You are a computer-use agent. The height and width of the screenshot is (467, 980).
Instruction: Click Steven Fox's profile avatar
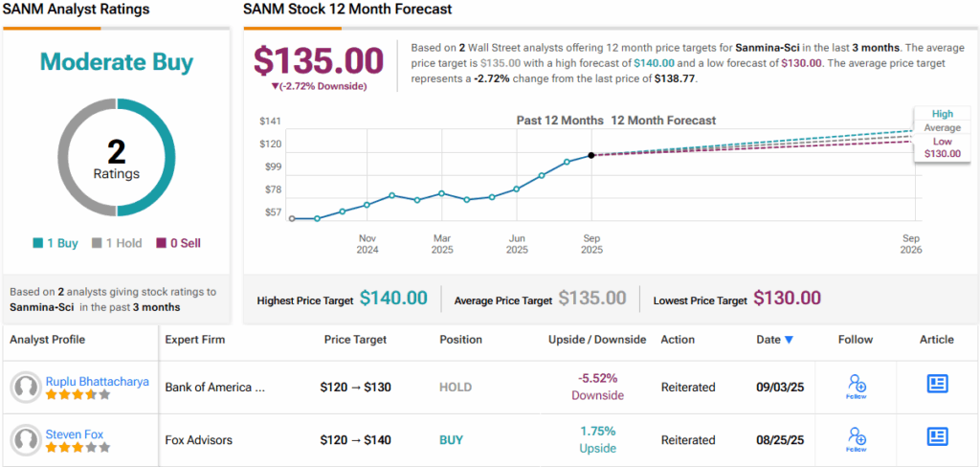point(25,440)
